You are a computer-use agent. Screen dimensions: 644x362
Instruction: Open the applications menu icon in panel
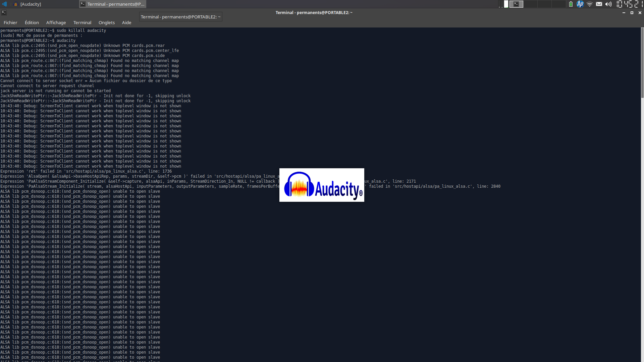click(x=4, y=4)
